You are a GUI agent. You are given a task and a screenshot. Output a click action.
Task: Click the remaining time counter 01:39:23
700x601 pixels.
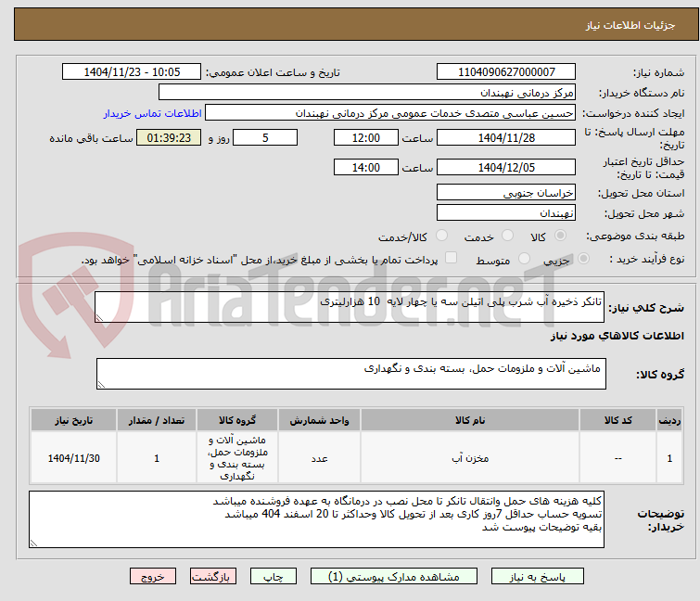coord(169,137)
